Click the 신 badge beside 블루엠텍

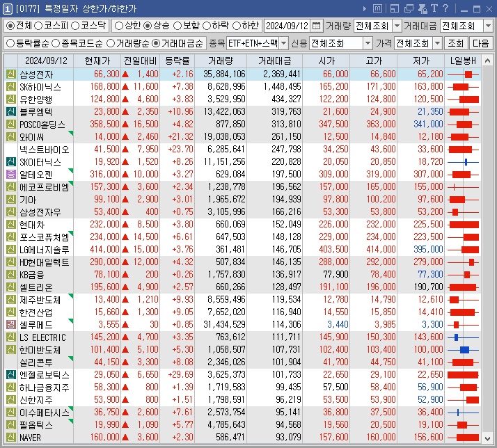coord(10,111)
